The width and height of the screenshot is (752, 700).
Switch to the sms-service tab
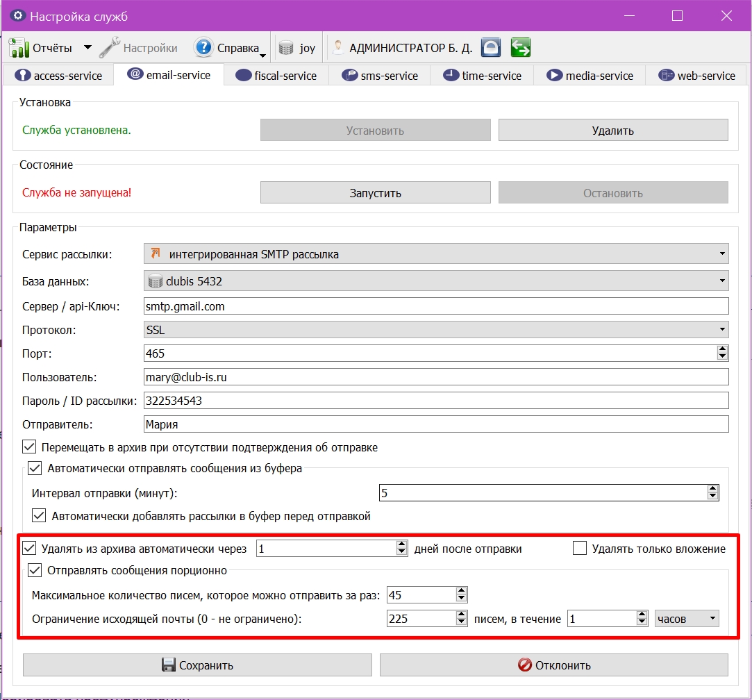pyautogui.click(x=380, y=76)
